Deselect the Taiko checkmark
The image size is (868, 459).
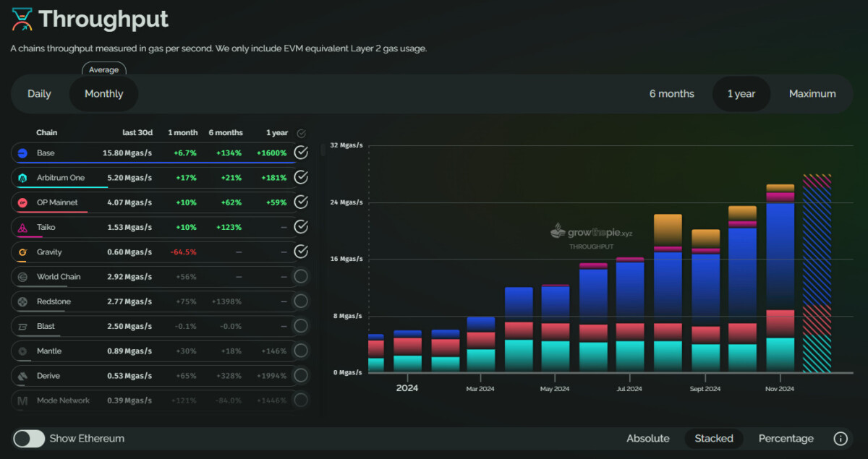pyautogui.click(x=301, y=227)
